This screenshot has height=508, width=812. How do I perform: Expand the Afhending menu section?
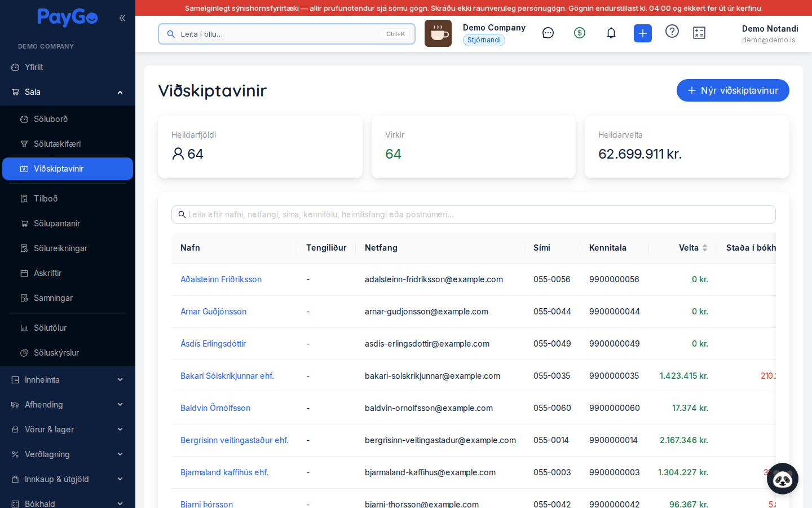120,405
